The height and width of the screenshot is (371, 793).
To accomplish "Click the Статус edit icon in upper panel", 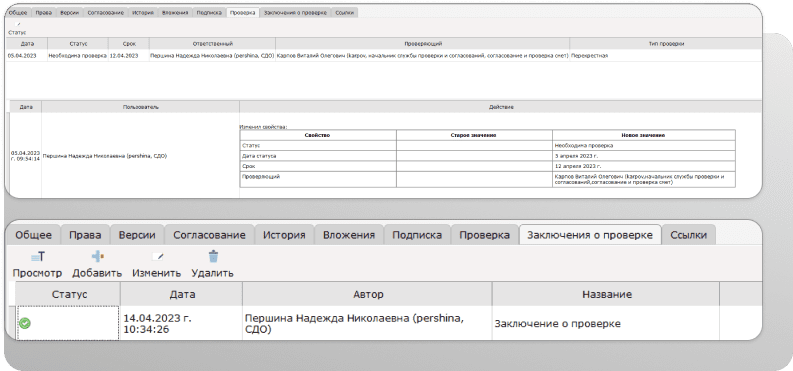I will 18,24.
